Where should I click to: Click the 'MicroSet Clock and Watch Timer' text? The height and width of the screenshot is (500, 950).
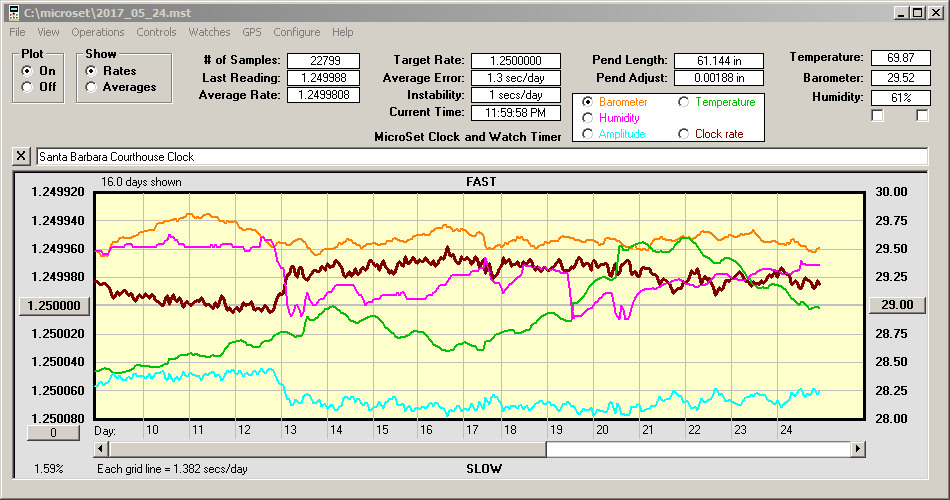point(468,137)
